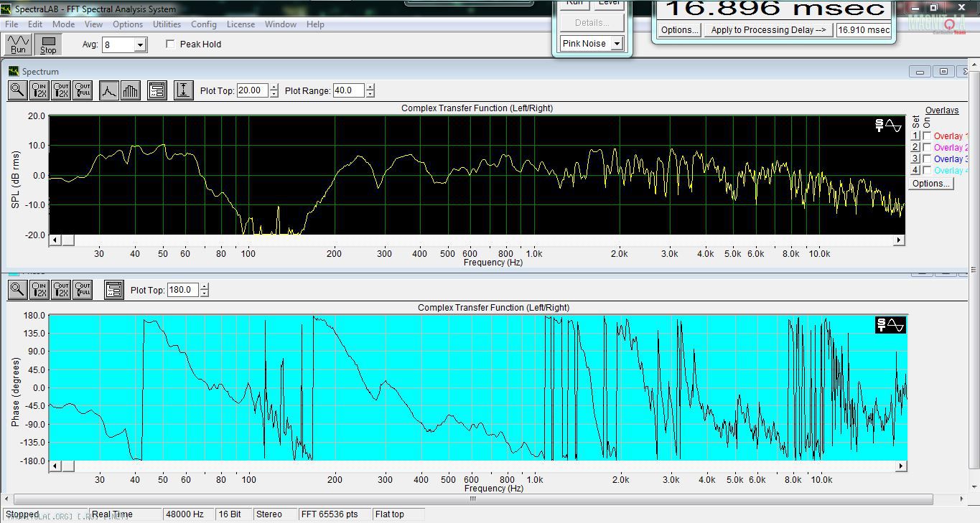Toggle the Peak Hold checkbox
The height and width of the screenshot is (523, 980).
click(170, 44)
